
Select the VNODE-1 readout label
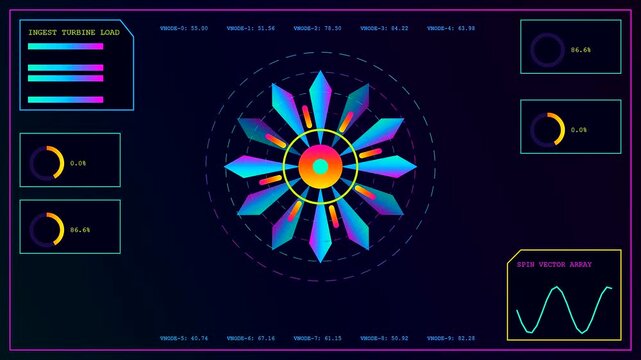point(251,28)
